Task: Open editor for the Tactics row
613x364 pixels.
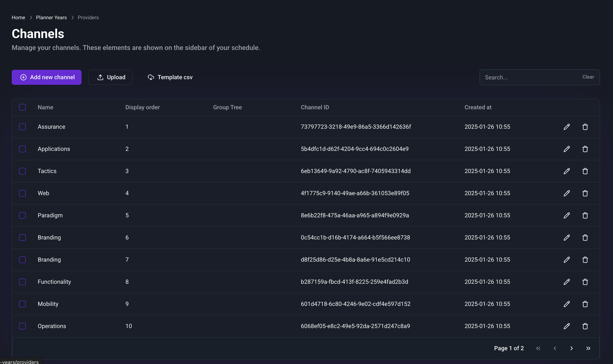Action: (567, 171)
